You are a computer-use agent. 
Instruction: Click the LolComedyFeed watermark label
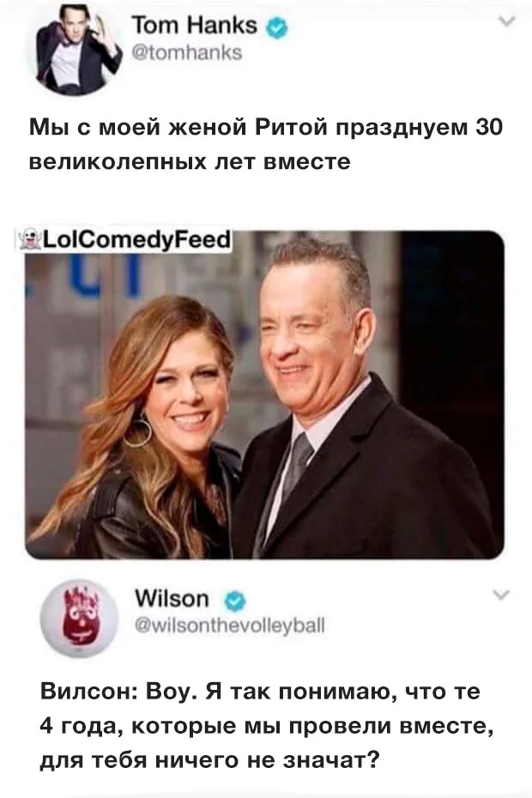(127, 239)
